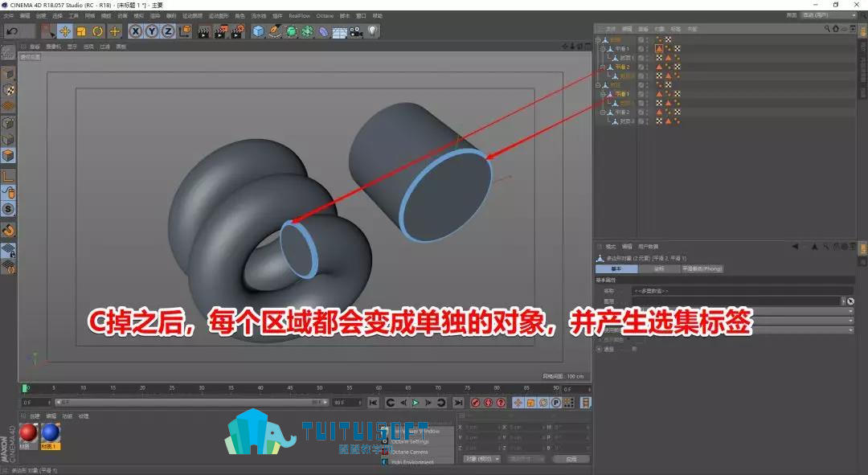
Task: Switch to Points mode
Action: [x=8, y=123]
